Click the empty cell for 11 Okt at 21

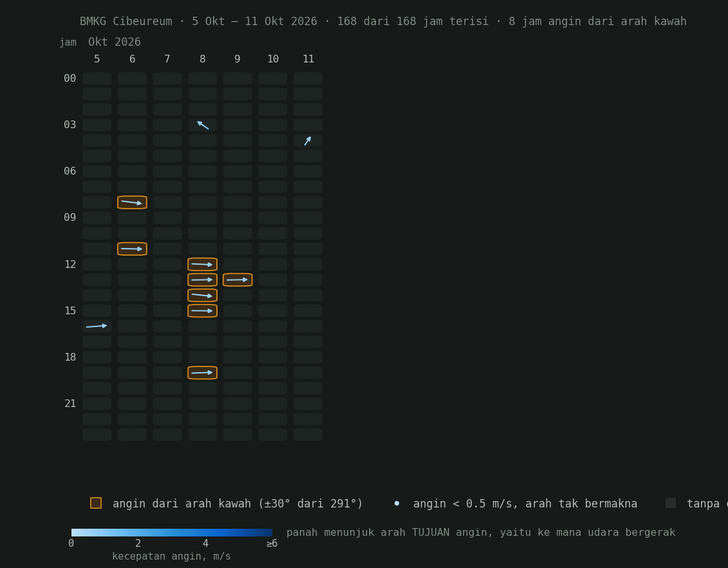(x=308, y=404)
